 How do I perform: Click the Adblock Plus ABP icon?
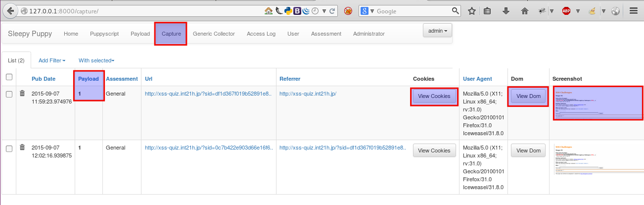coord(566,11)
